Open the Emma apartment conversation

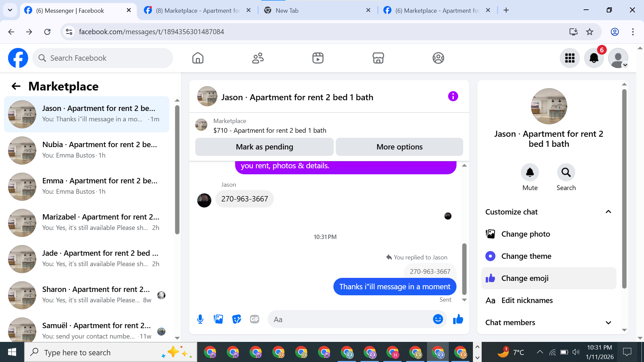click(x=87, y=187)
